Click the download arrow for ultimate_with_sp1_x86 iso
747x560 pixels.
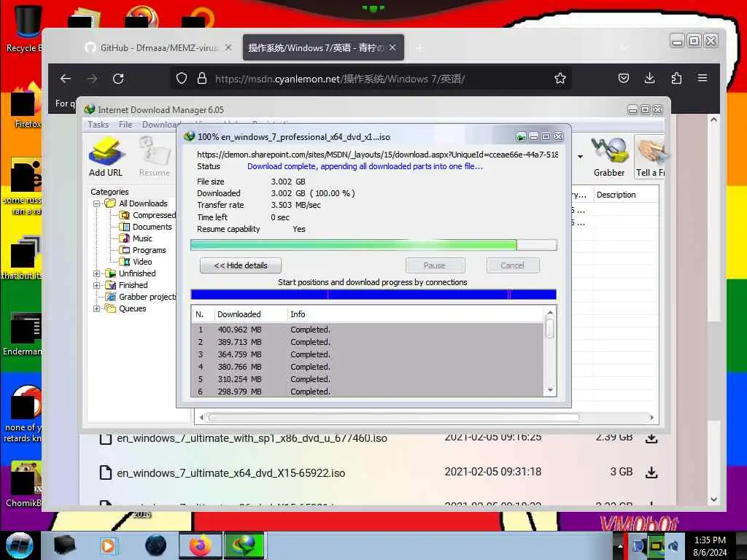point(651,438)
